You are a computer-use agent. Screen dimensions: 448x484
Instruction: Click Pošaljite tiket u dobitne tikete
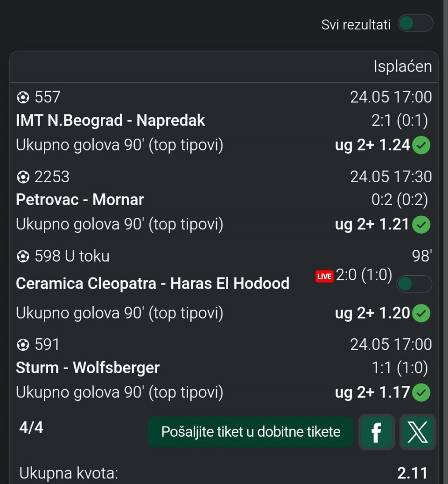pos(250,432)
